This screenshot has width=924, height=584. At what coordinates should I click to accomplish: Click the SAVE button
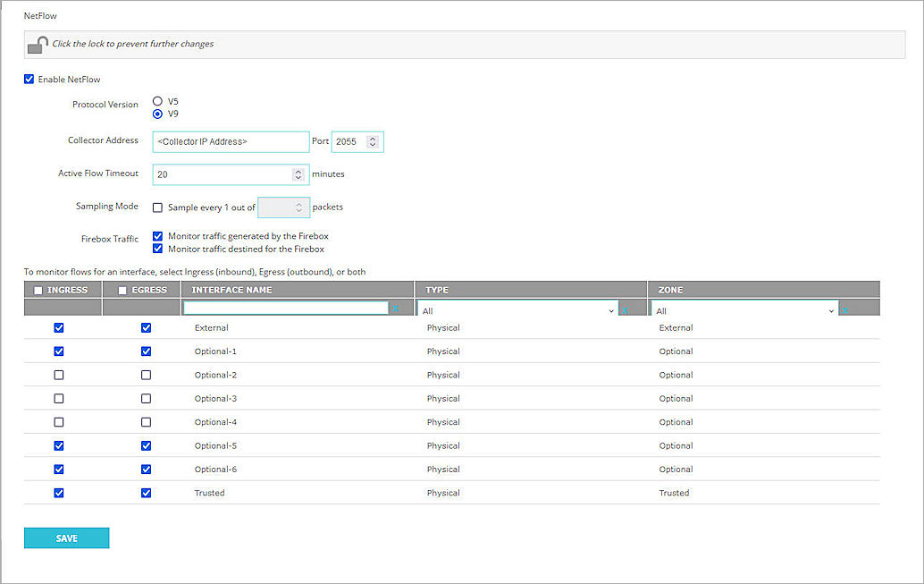[x=66, y=537]
